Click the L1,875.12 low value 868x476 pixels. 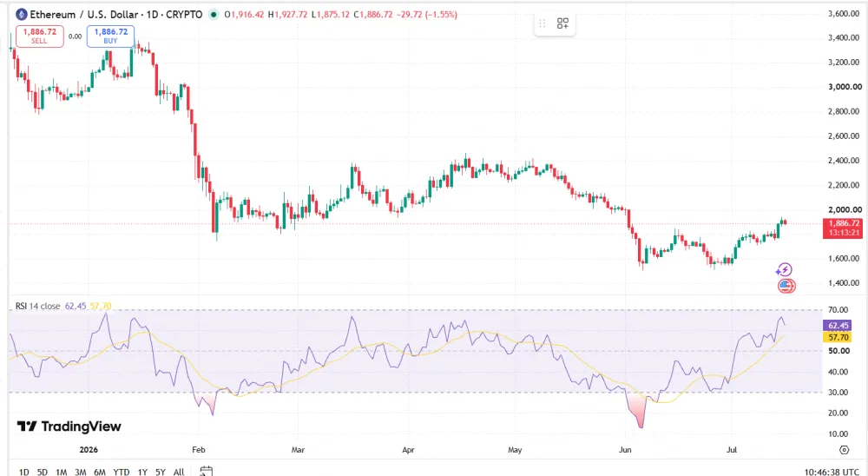[x=331, y=15]
